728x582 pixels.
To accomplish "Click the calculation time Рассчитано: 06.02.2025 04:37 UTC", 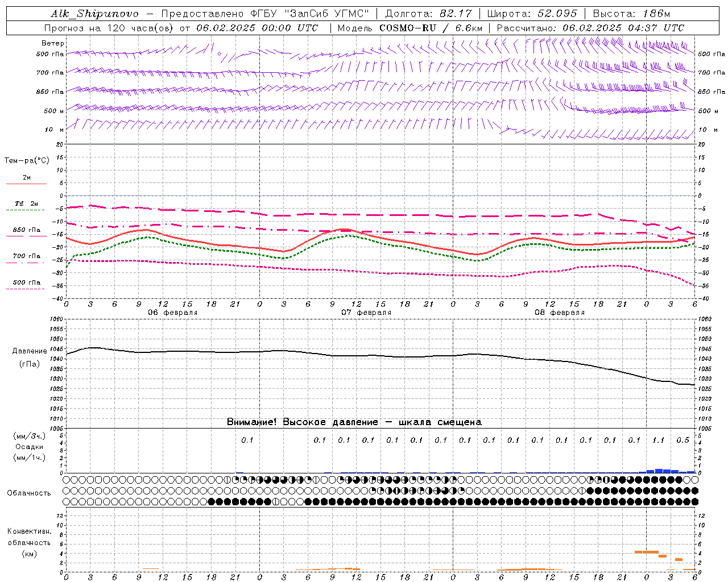I will 590,28.
